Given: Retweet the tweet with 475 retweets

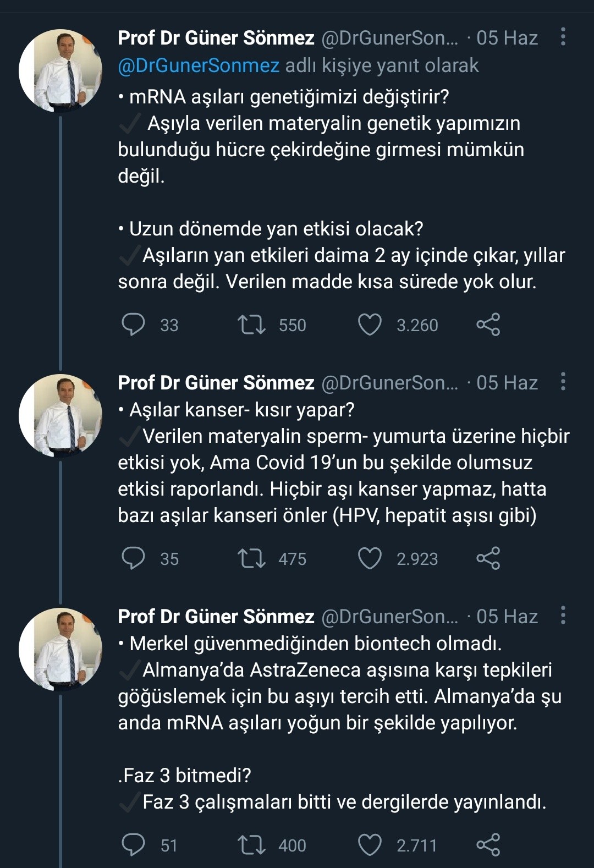Looking at the screenshot, I should pyautogui.click(x=251, y=558).
